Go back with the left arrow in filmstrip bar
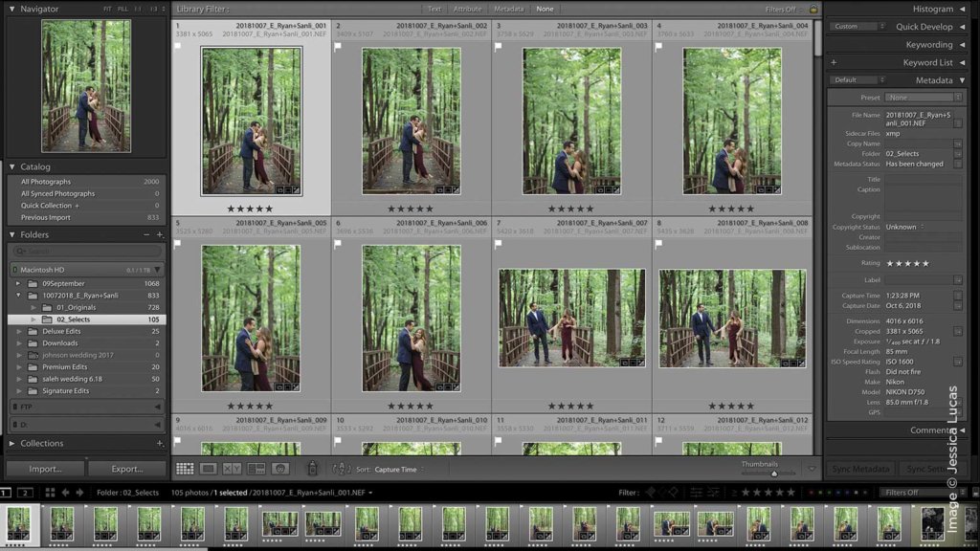The image size is (980, 551). [x=65, y=493]
